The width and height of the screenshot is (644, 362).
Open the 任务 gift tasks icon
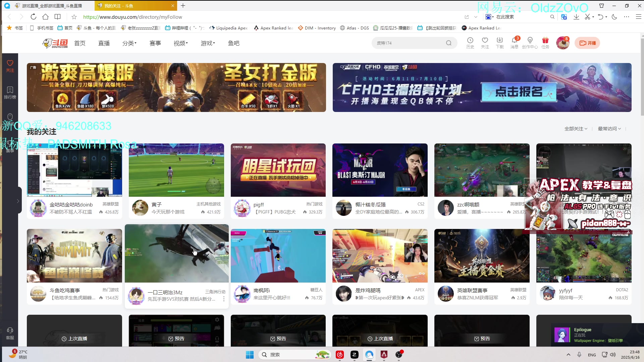(x=545, y=43)
